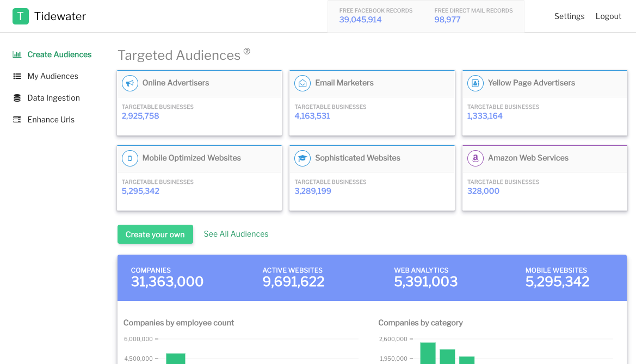Screen dimensions: 636x364
Task: Click the My Audiences list icon
Action: 17,76
